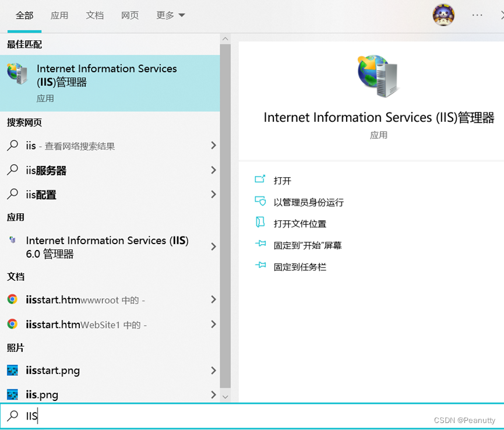Expand arrow for iis.png
Image resolution: width=504 pixels, height=430 pixels.
[213, 394]
